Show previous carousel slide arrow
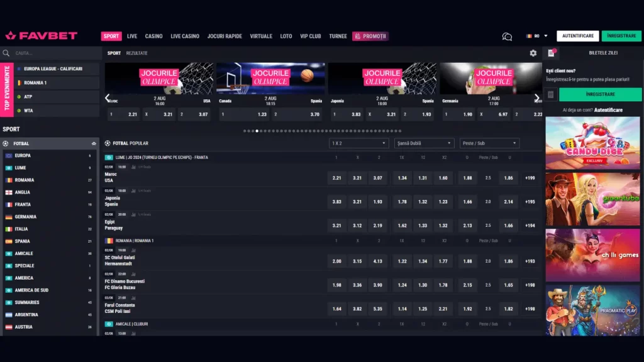 pyautogui.click(x=108, y=97)
